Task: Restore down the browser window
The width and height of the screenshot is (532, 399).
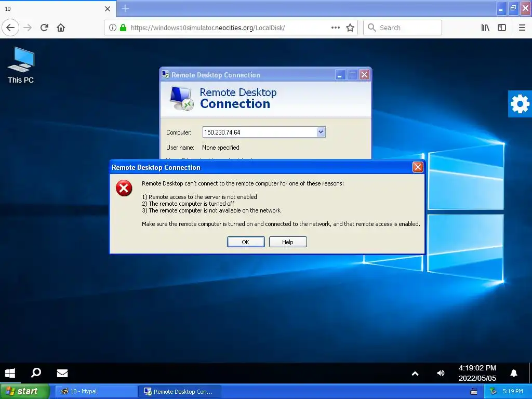Action: 513,8
